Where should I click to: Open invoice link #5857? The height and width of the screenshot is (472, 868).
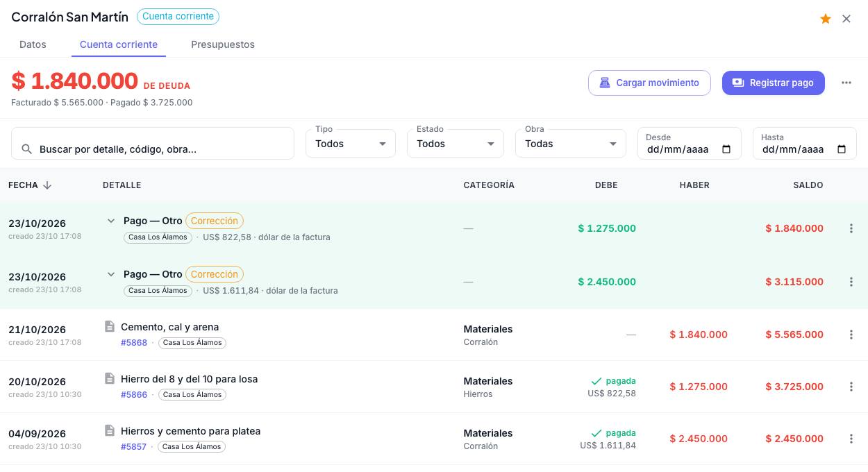[134, 446]
